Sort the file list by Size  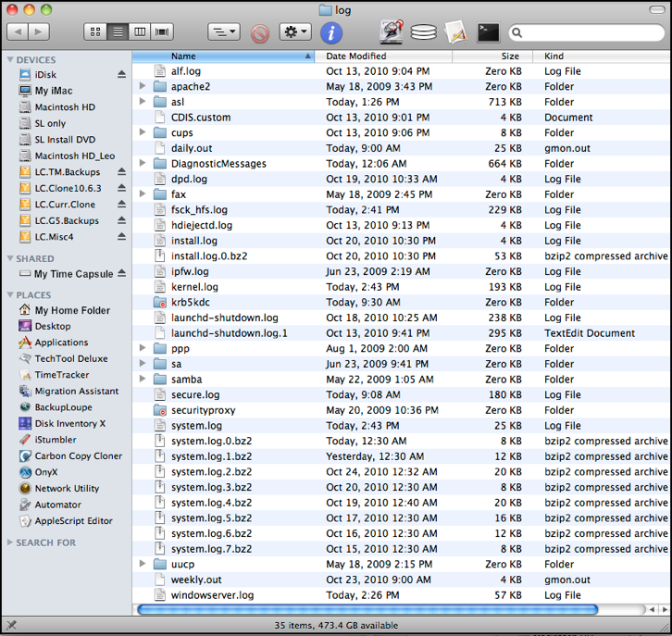(x=509, y=56)
